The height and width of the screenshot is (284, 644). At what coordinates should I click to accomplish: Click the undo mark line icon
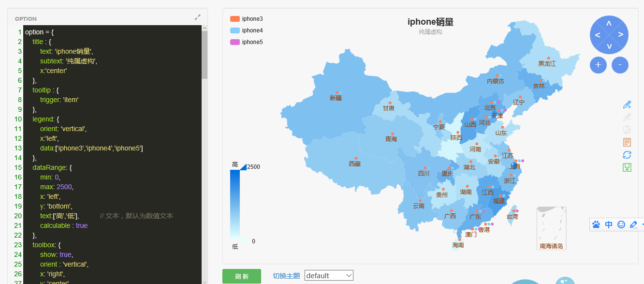coord(627,117)
